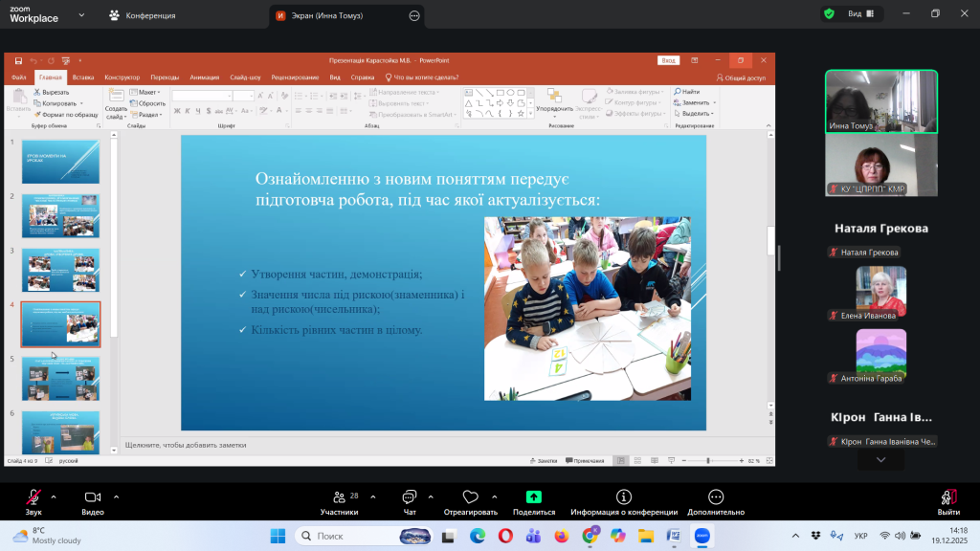This screenshot has height=551, width=980.
Task: Click the Общий доступ button in PowerPoint
Action: 741,77
